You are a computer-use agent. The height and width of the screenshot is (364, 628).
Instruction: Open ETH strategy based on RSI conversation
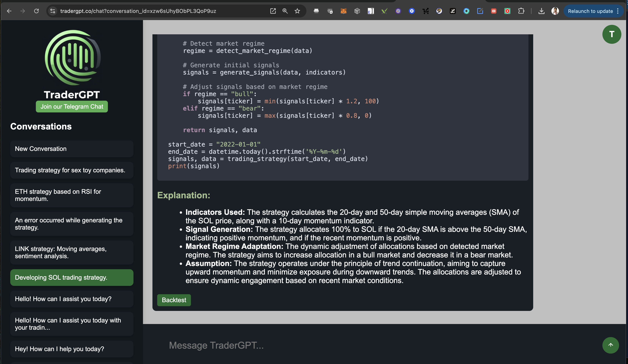(x=72, y=195)
